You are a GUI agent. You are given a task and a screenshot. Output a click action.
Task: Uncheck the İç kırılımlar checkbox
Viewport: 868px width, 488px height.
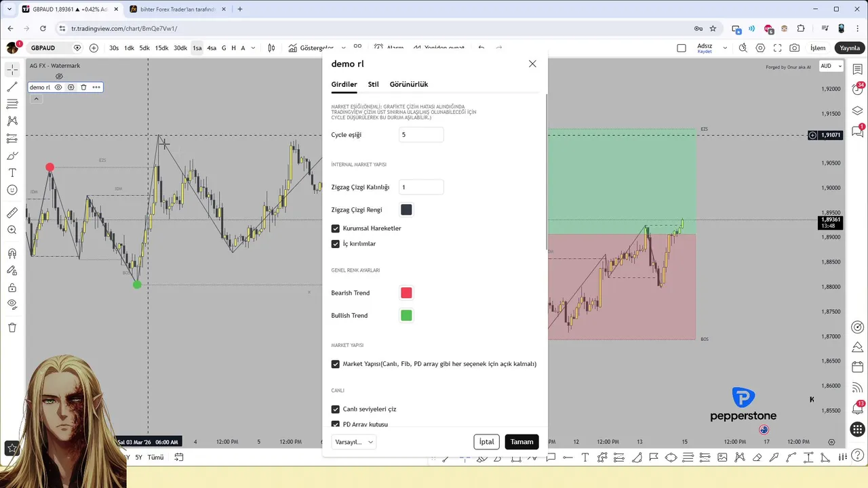336,244
